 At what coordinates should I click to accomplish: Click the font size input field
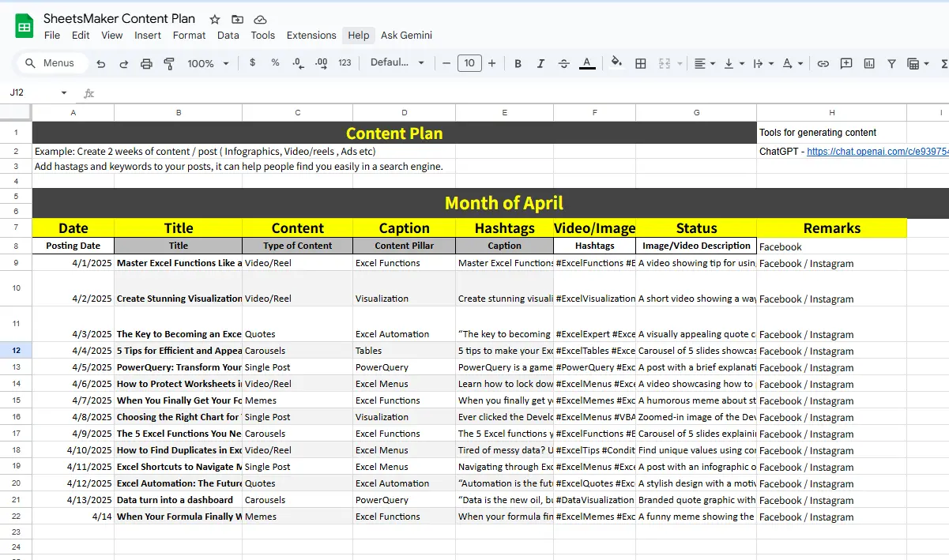pos(469,63)
